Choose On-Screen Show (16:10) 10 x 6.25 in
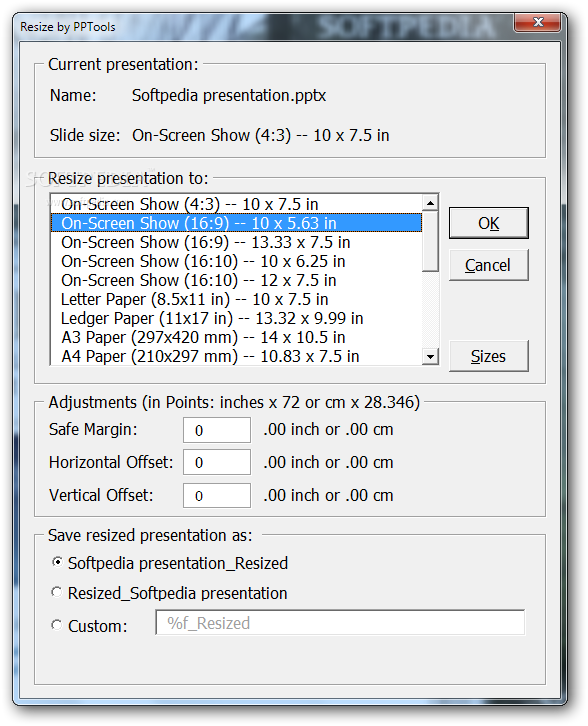The width and height of the screenshot is (588, 726). click(x=236, y=261)
